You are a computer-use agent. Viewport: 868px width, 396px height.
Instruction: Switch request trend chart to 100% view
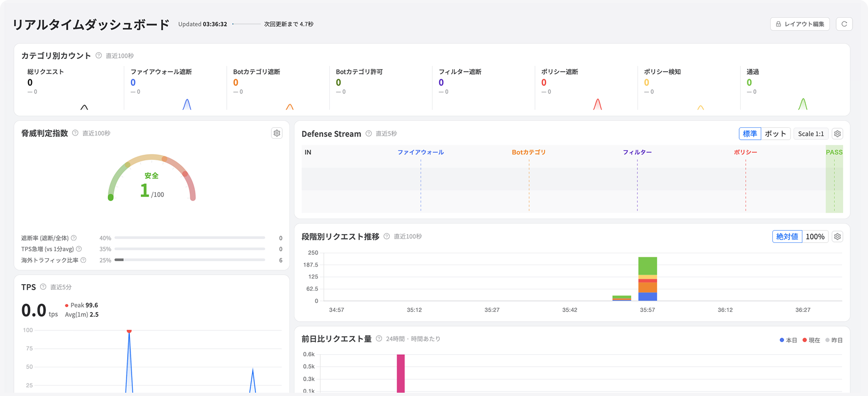coord(815,236)
